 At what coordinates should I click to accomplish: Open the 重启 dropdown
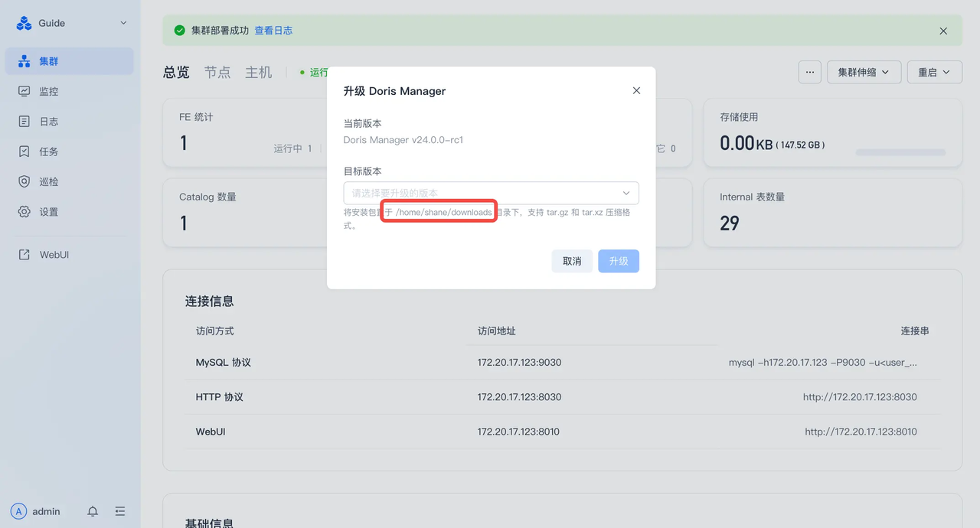click(x=935, y=72)
